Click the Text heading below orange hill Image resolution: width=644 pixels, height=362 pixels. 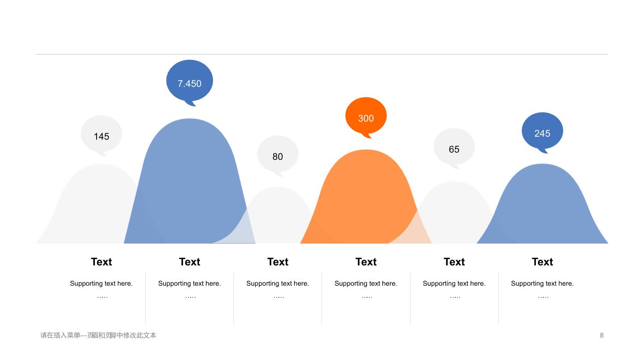pos(366,262)
